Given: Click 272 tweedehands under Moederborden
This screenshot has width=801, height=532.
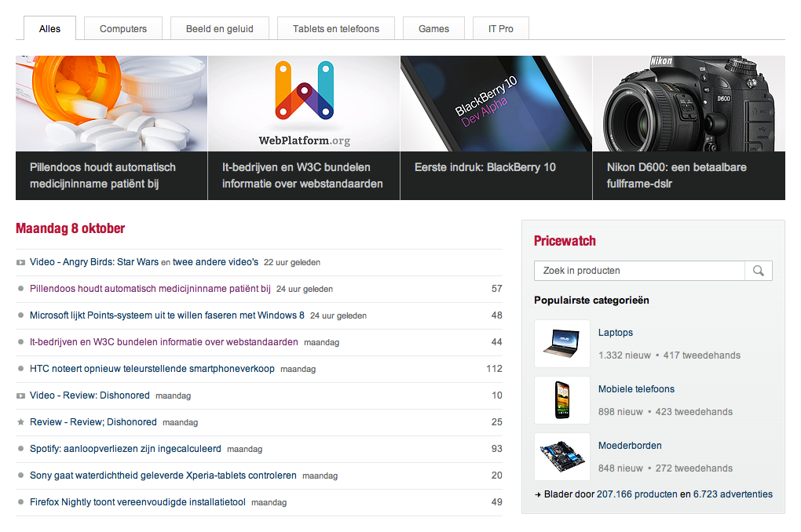Looking at the screenshot, I should (693, 468).
